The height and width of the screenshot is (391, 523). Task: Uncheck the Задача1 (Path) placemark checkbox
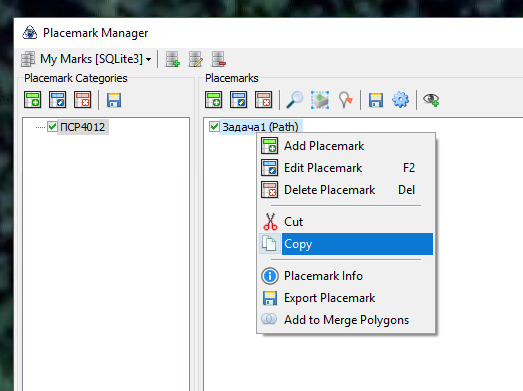214,127
